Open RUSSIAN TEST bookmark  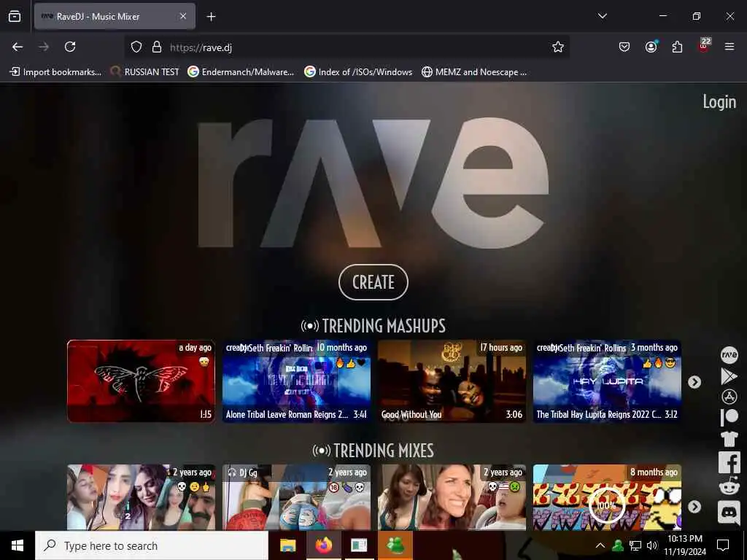coord(145,72)
